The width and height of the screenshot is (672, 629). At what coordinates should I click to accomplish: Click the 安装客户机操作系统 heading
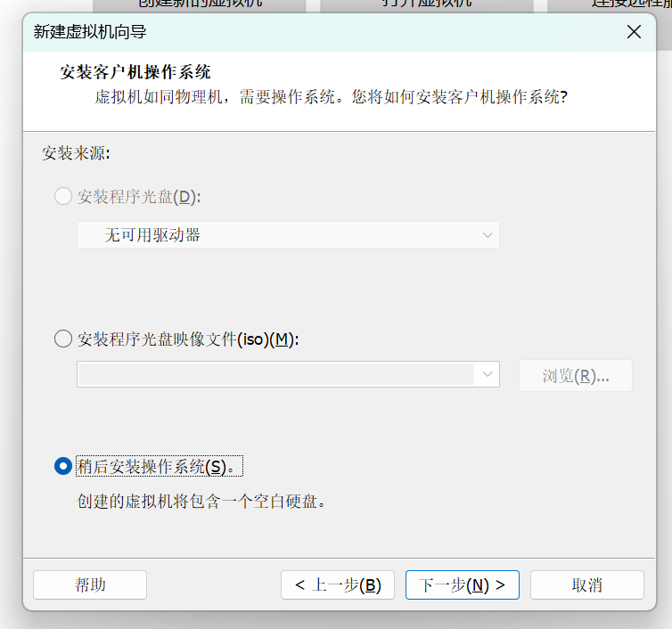coord(135,72)
